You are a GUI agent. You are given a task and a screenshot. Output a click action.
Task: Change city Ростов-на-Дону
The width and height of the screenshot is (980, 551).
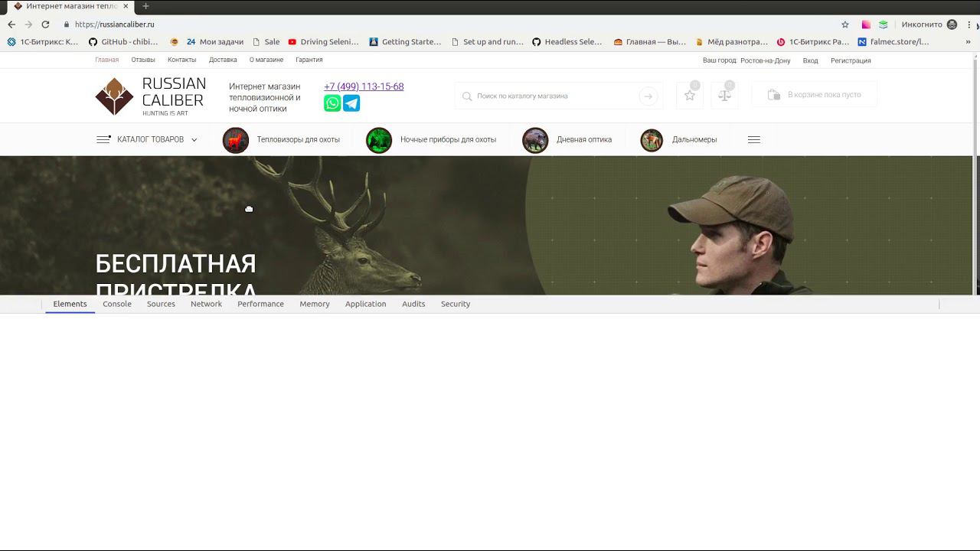tap(766, 60)
